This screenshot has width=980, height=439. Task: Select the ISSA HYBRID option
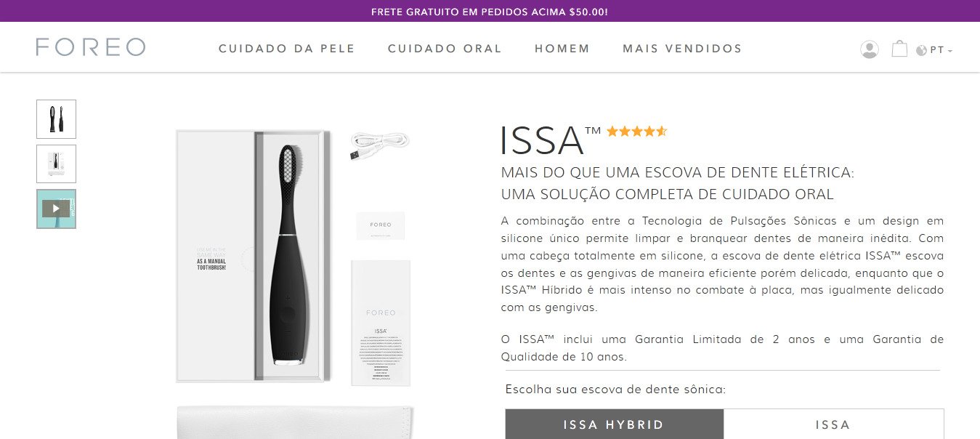[x=615, y=424]
